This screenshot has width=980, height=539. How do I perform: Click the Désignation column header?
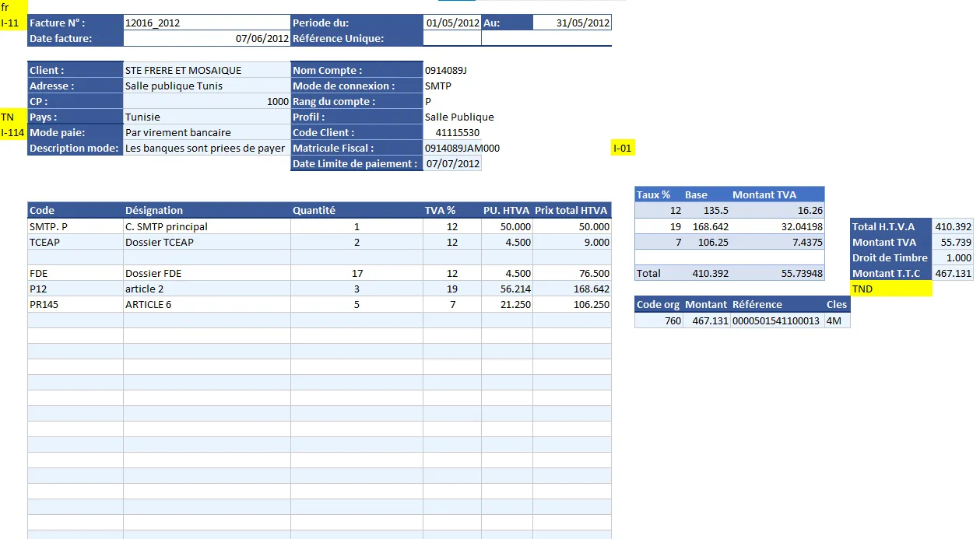206,210
